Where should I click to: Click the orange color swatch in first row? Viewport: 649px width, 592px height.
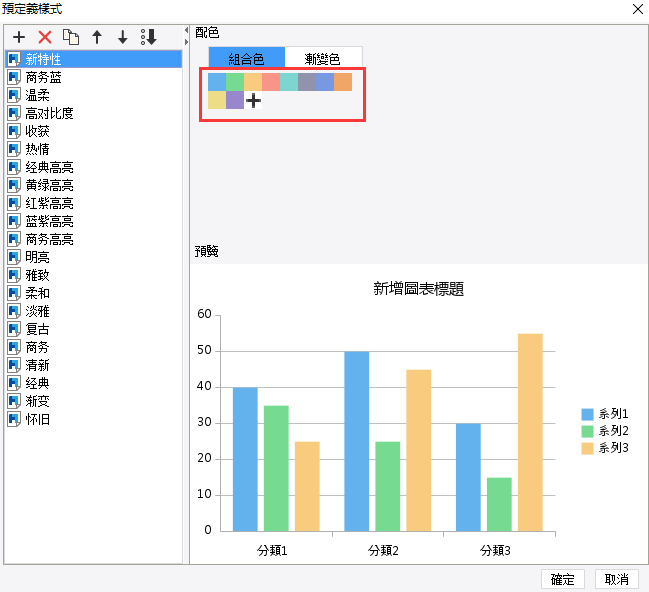coord(343,82)
